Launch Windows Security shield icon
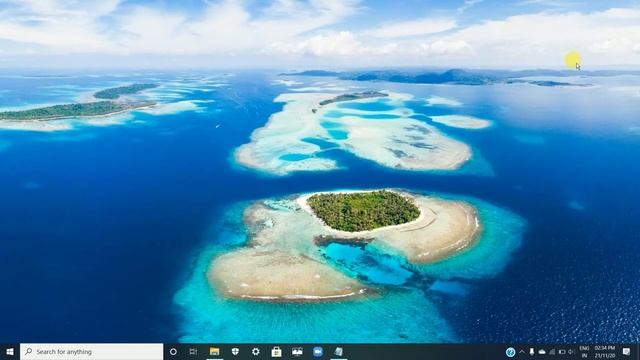 235,351
